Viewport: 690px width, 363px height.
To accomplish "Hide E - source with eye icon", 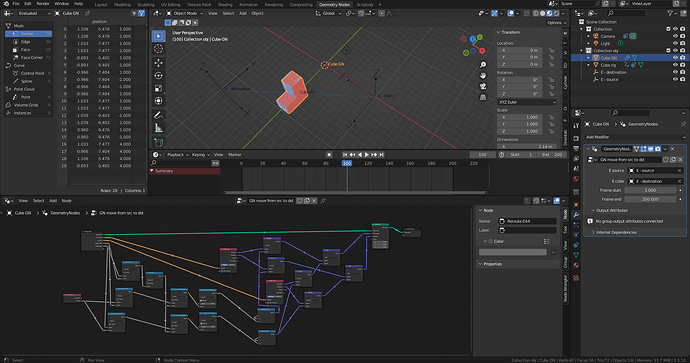I will [675, 80].
